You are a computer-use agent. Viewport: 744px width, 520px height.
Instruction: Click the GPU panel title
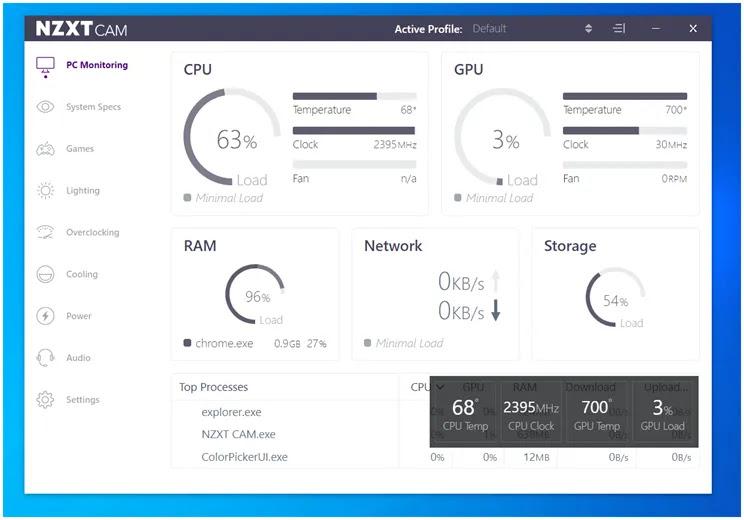coord(469,69)
